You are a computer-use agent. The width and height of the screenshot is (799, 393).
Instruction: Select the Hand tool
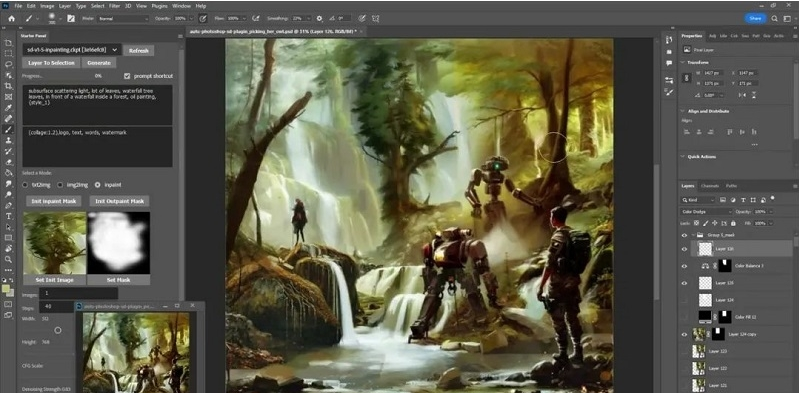pyautogui.click(x=9, y=249)
